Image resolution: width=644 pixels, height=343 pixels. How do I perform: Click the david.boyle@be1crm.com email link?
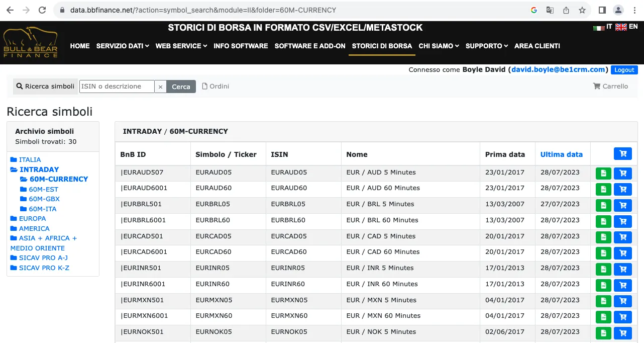click(558, 70)
